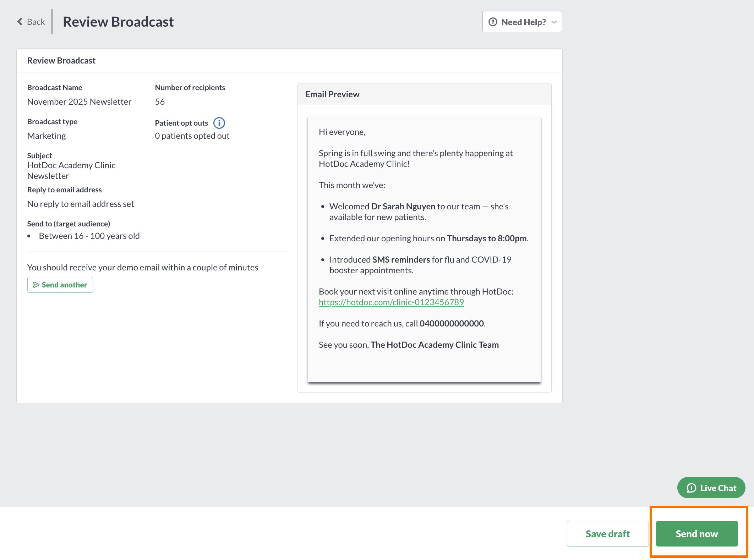Open the hotdoc.com clinic booking link
Image resolution: width=754 pixels, height=560 pixels.
pos(391,302)
